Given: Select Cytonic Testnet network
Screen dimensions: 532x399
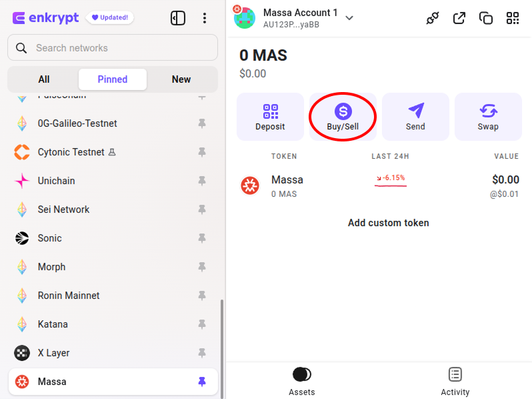Looking at the screenshot, I should pyautogui.click(x=113, y=152).
